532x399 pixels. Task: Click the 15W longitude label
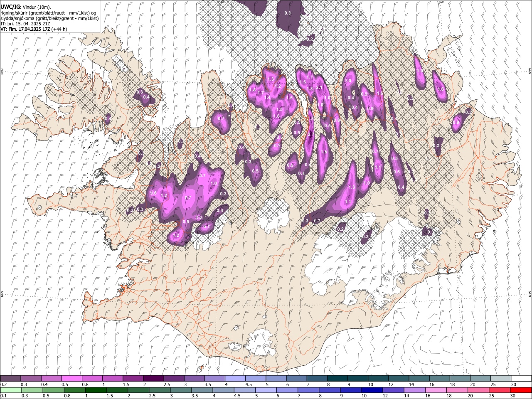[440, 2]
